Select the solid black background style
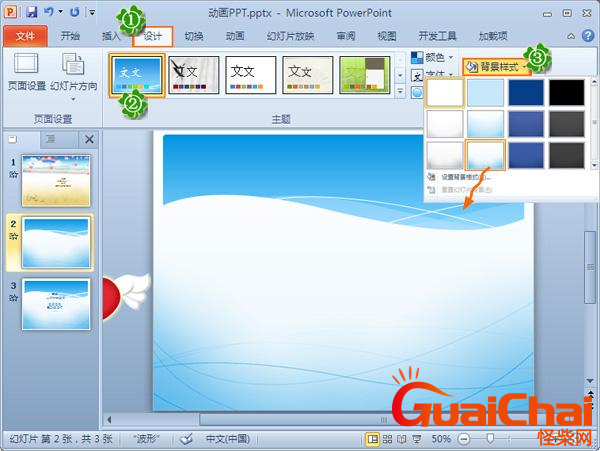The height and width of the screenshot is (451, 600). [567, 92]
